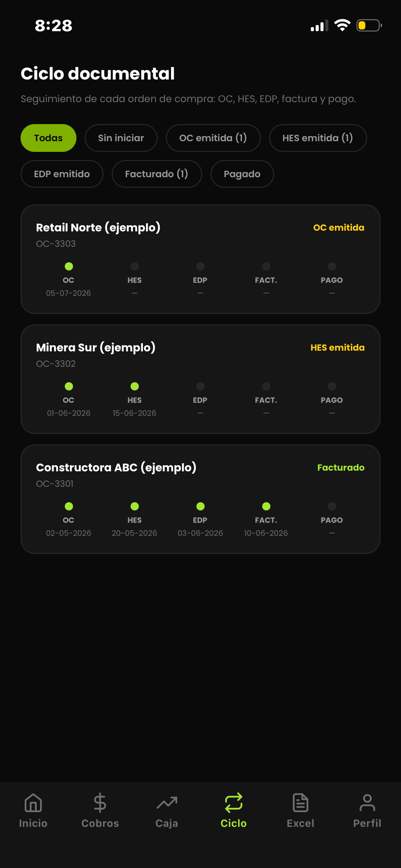Tap the HES step dot of OC-3302
The height and width of the screenshot is (868, 401).
point(135,386)
